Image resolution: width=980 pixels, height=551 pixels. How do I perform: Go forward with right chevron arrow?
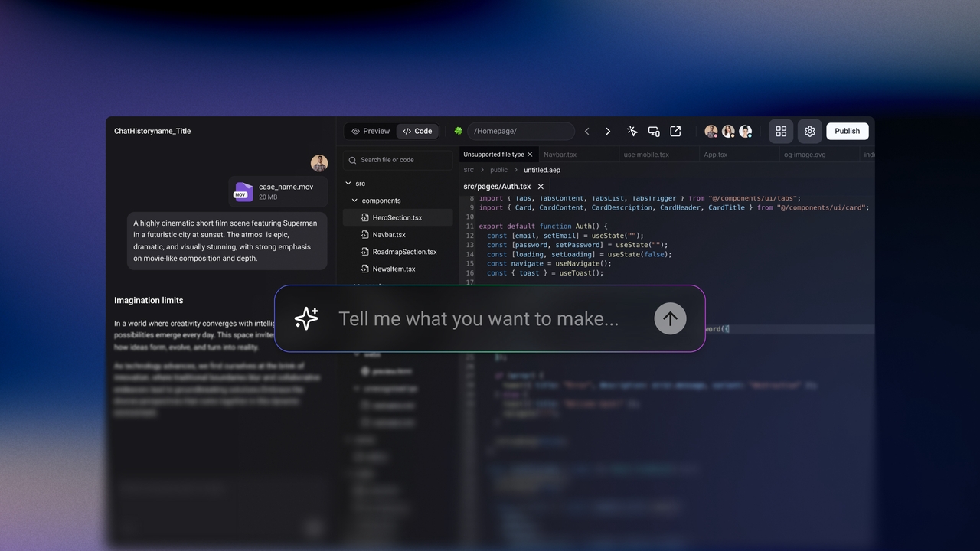click(608, 131)
